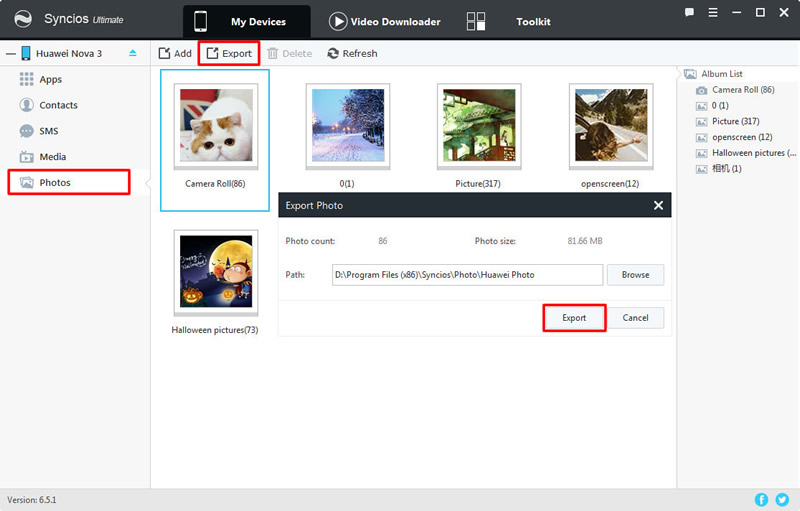Click the Album List header
Image resolution: width=800 pixels, height=511 pixels.
(713, 74)
